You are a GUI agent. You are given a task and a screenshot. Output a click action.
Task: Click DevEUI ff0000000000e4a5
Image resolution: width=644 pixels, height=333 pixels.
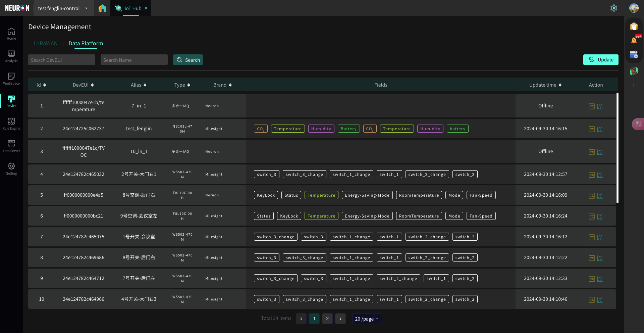click(84, 195)
